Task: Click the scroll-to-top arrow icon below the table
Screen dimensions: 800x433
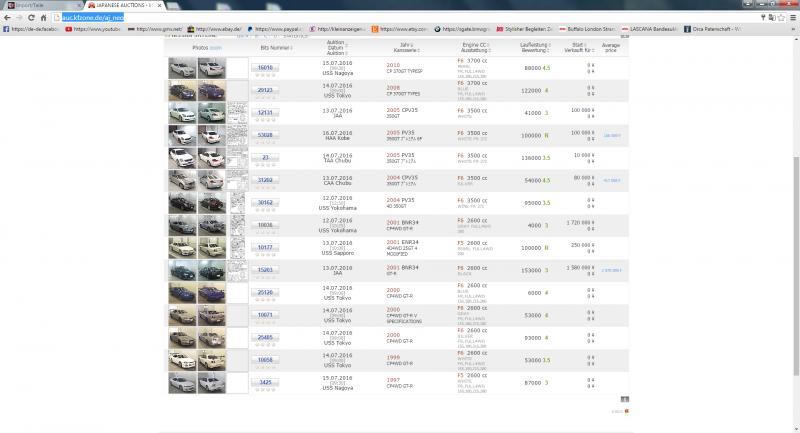Action: tap(626, 410)
